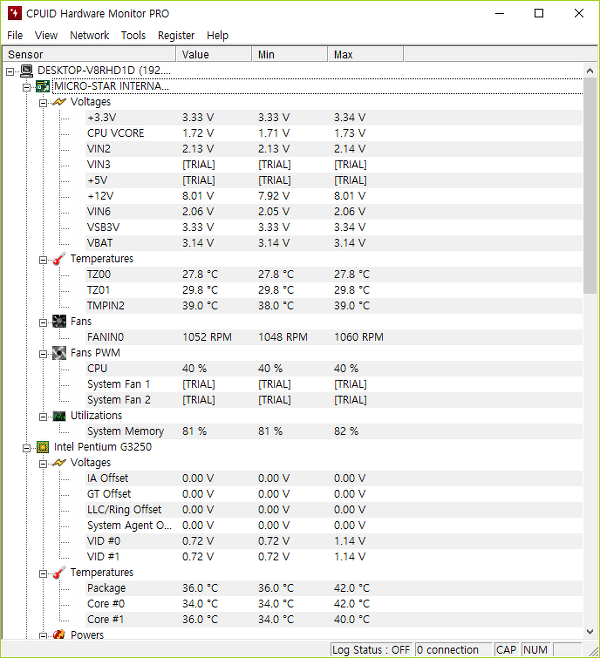Image resolution: width=600 pixels, height=658 pixels.
Task: Click the Pentium Voltages lightning icon
Action: pyautogui.click(x=59, y=462)
